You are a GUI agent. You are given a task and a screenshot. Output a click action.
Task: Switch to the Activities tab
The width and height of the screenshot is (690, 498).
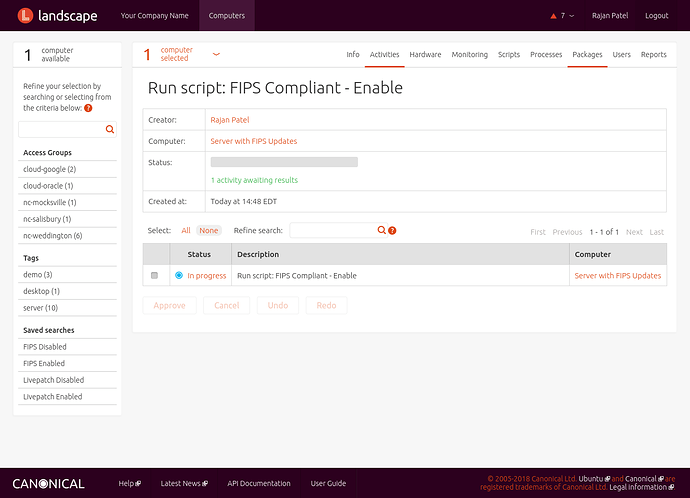point(385,55)
